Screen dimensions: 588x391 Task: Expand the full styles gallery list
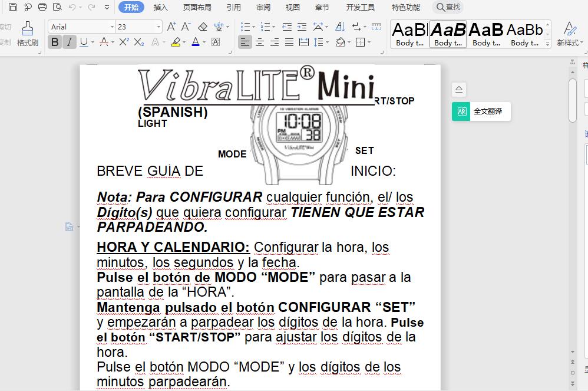(x=547, y=44)
